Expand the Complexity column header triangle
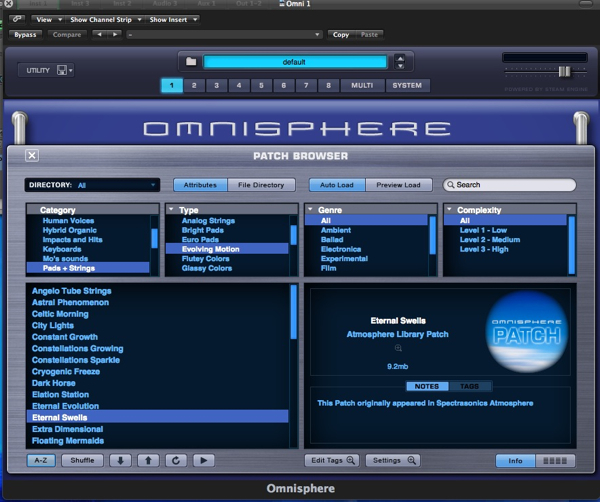Viewport: 600px width, 502px height. (450, 209)
